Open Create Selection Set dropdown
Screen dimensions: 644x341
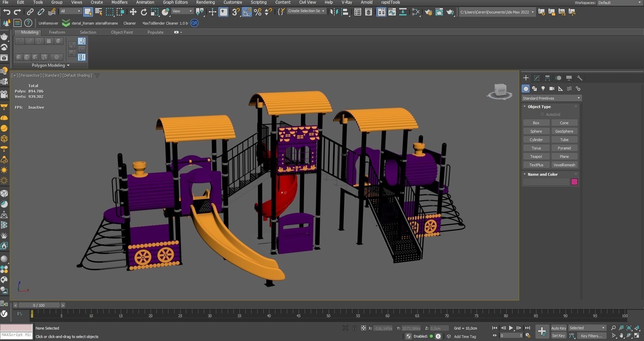tap(306, 11)
